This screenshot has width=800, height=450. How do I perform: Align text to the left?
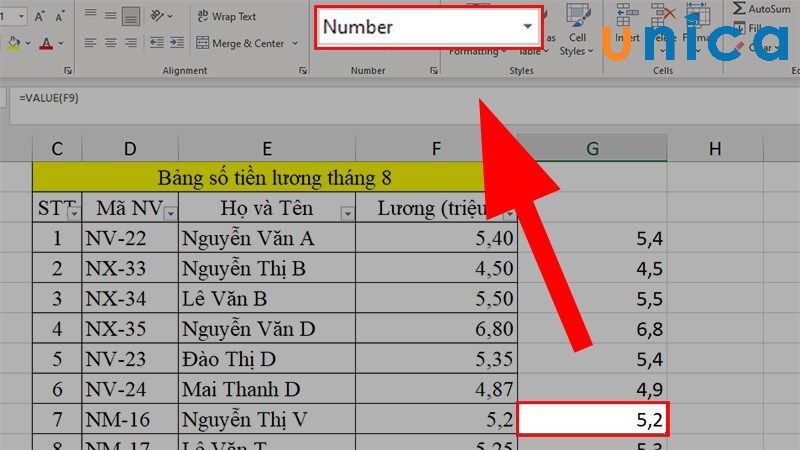pyautogui.click(x=90, y=43)
